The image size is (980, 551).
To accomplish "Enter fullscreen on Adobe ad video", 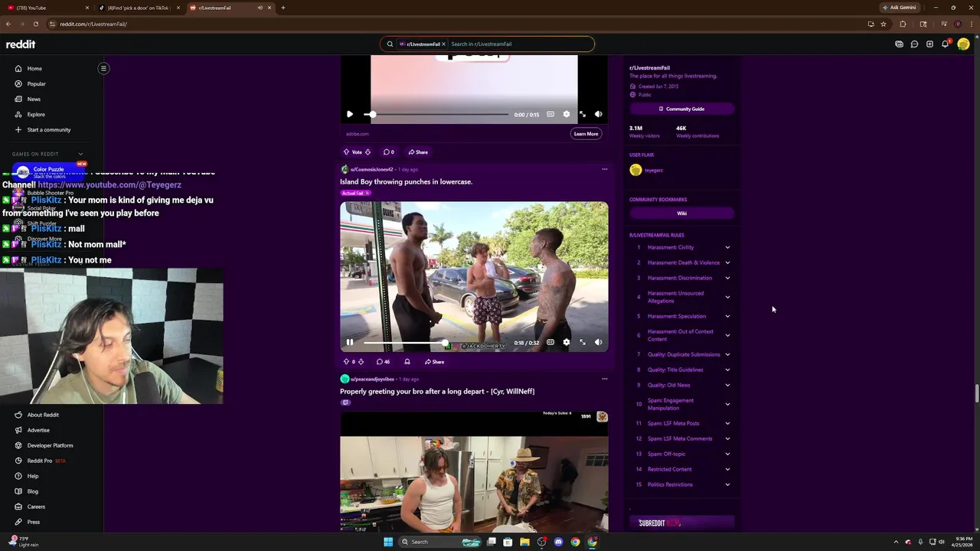I will click(583, 114).
